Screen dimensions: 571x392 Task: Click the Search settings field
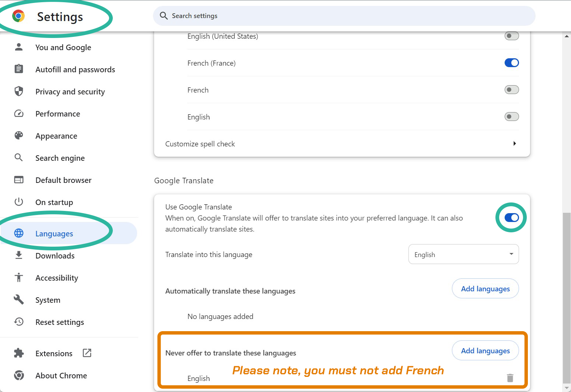(344, 16)
